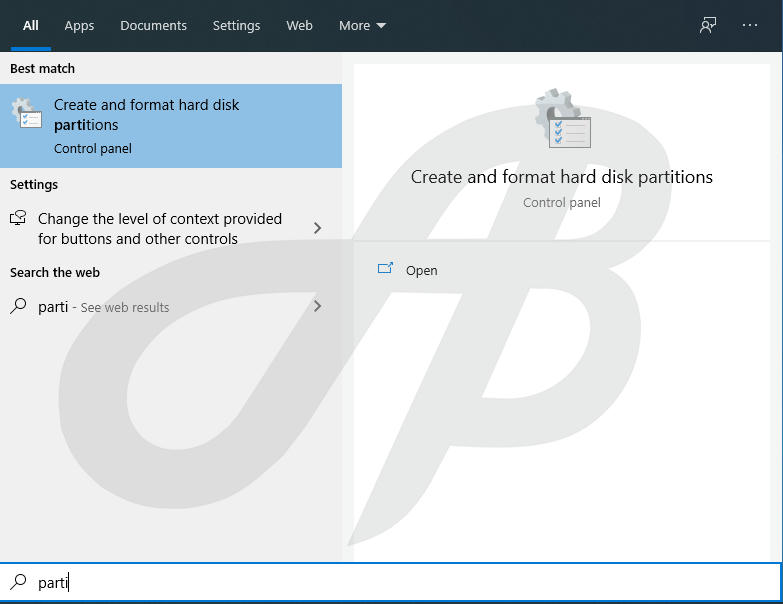Select the All filter tab
783x604 pixels.
point(31,26)
